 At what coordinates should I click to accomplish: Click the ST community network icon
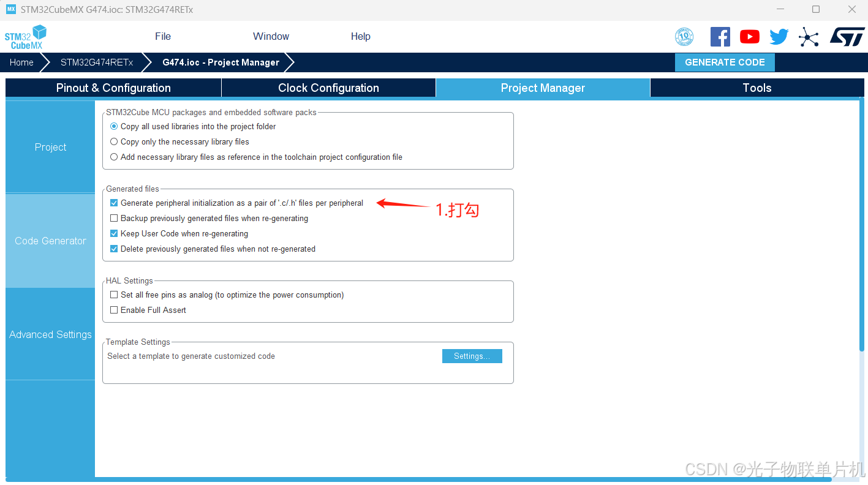(x=809, y=37)
